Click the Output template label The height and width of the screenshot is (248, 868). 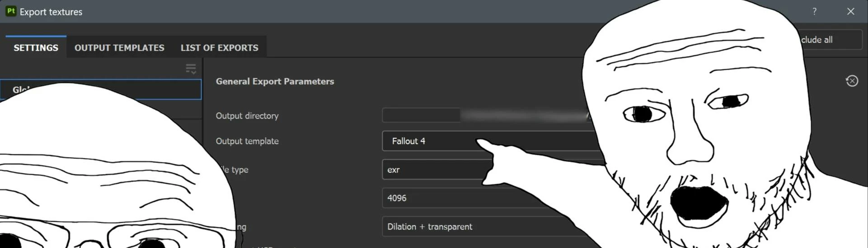tap(247, 141)
